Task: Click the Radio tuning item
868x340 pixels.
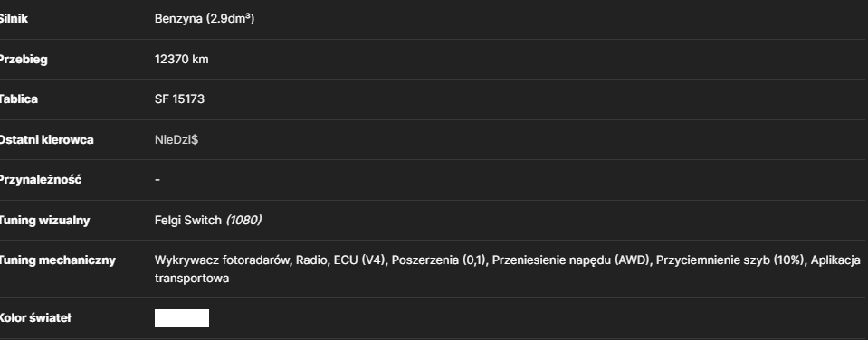Action: click(311, 260)
